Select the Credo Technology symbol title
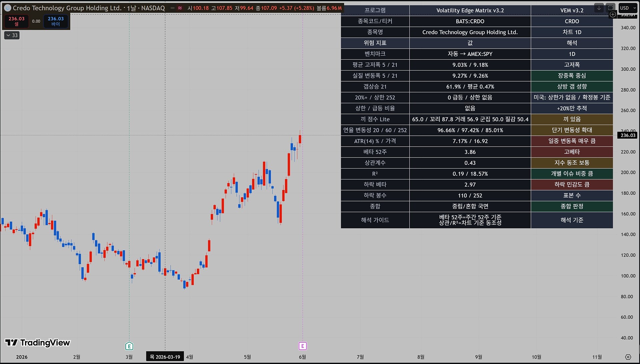Image resolution: width=640 pixels, height=364 pixels. coord(67,8)
